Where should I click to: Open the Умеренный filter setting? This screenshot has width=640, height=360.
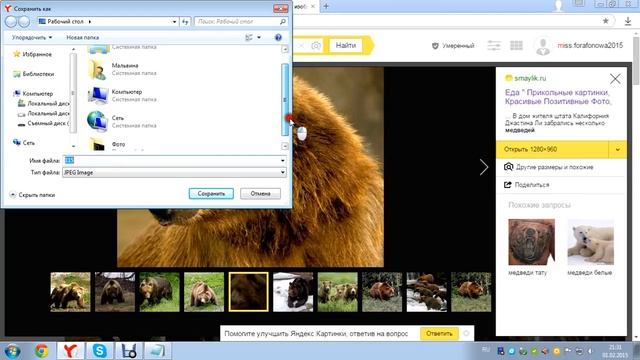pyautogui.click(x=453, y=46)
